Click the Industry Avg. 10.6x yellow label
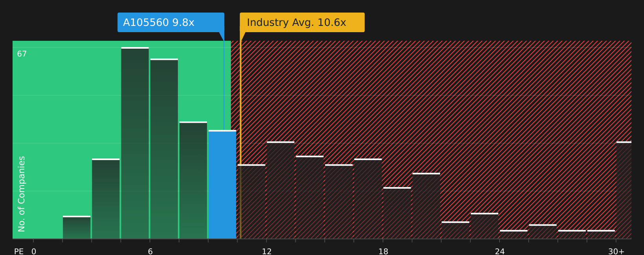The width and height of the screenshot is (644, 255). tap(302, 22)
